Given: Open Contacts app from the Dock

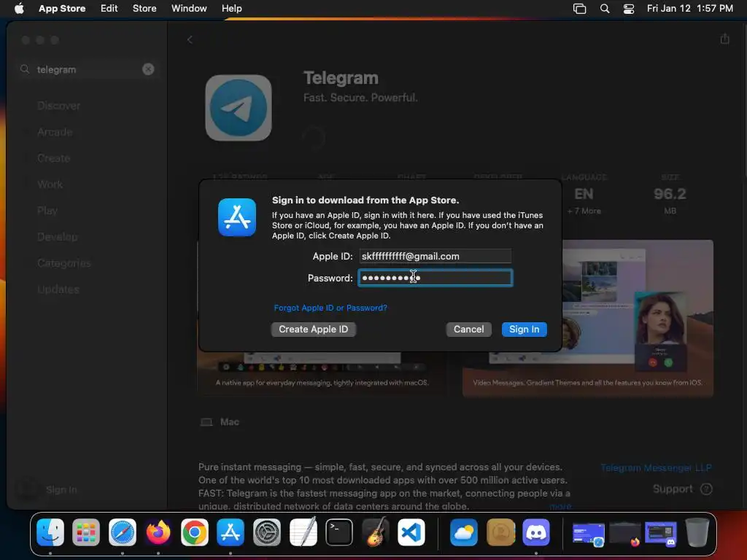Looking at the screenshot, I should pos(500,532).
